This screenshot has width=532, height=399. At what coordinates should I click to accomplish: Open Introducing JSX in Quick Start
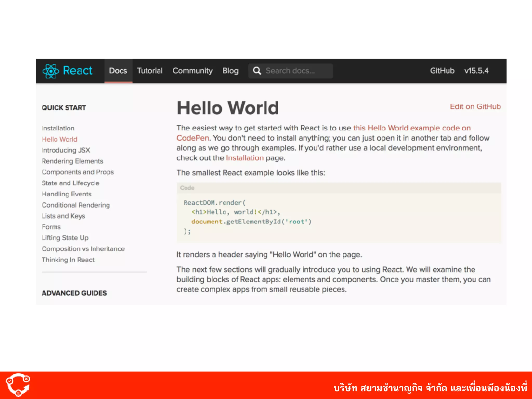point(66,150)
